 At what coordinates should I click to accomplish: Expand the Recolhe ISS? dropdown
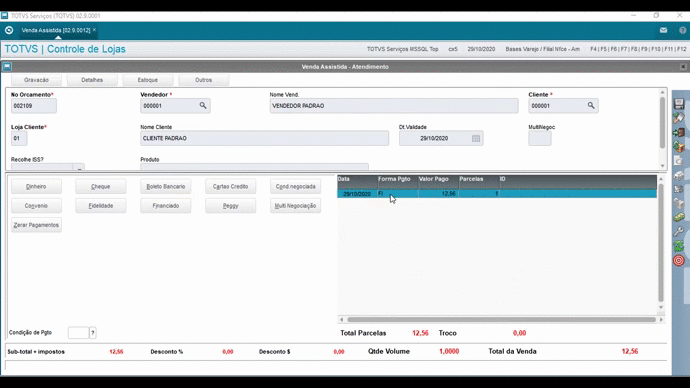(x=79, y=168)
